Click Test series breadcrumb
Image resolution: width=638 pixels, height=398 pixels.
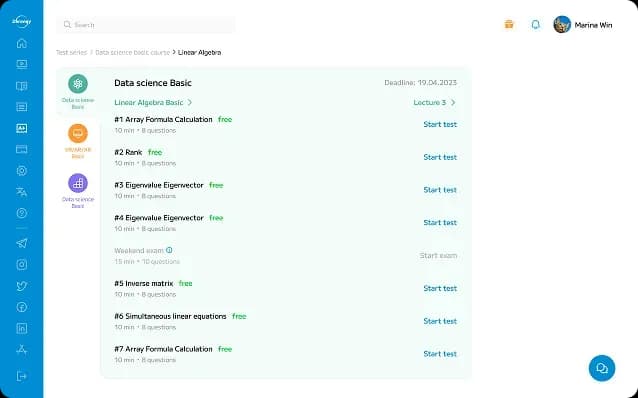71,52
